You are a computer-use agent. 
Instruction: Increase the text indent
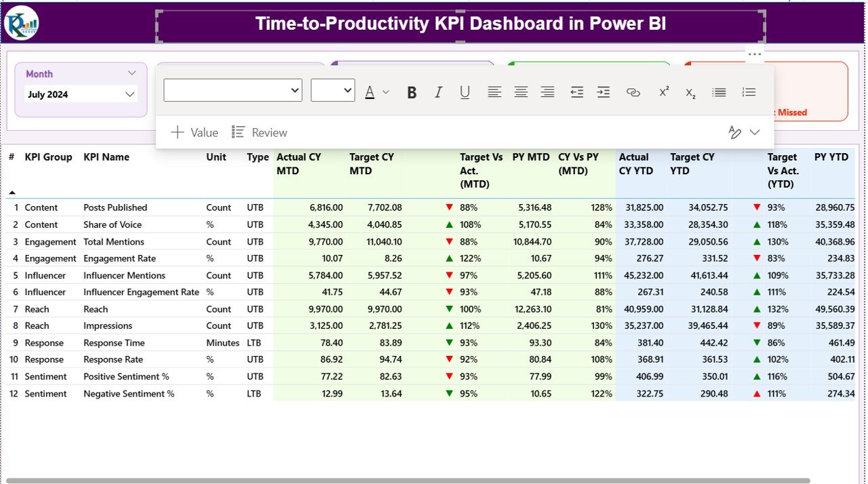[603, 92]
